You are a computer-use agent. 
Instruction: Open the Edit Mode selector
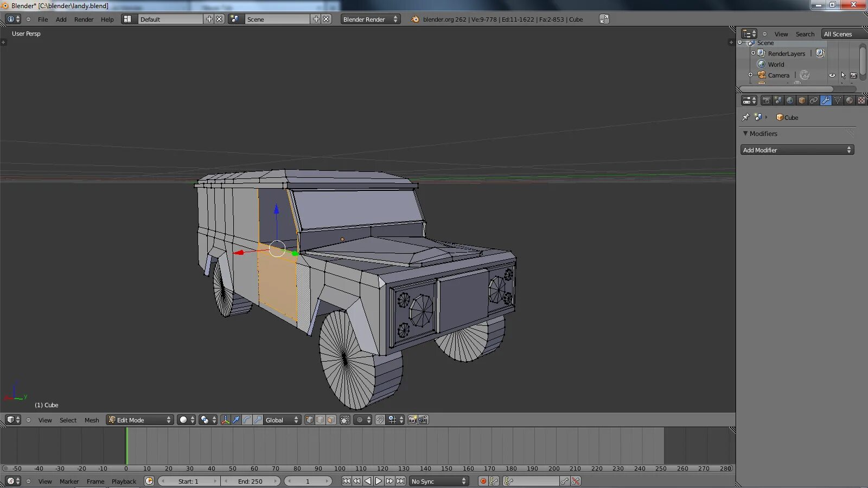[x=139, y=420]
